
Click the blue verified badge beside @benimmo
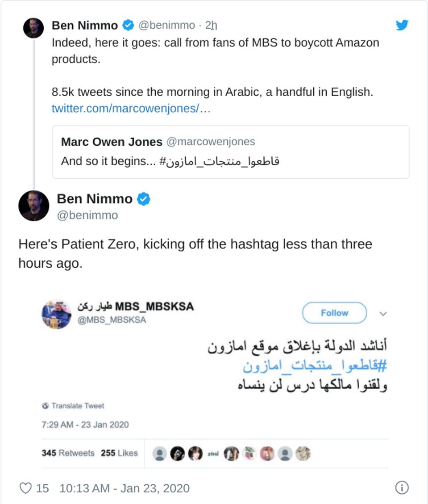coord(128,25)
